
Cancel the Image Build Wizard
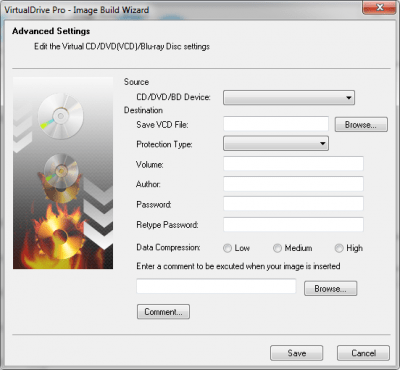pyautogui.click(x=363, y=353)
